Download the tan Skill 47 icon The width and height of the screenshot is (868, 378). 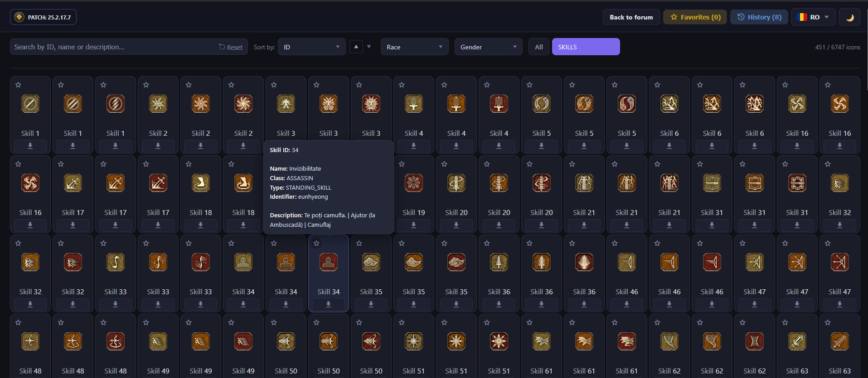(755, 304)
